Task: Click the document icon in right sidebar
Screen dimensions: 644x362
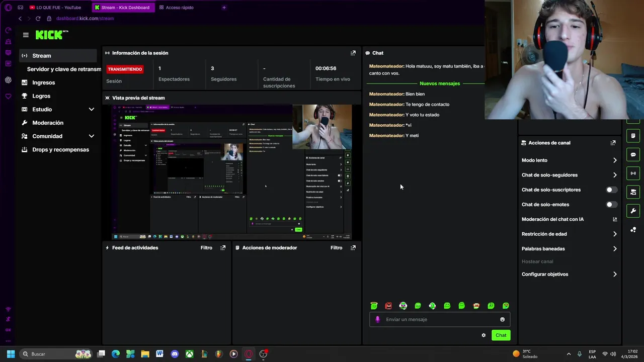Action: (633, 136)
